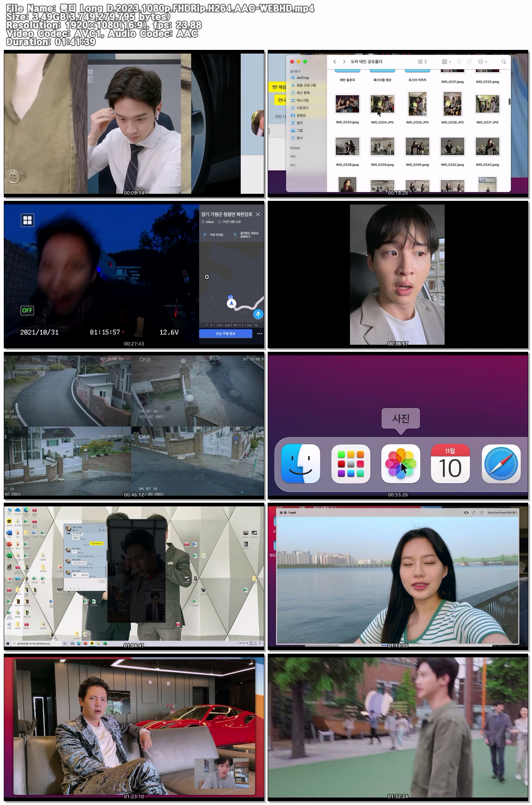Click file name IMG_0332.jpeg
Screen dimensions: 532x805
click(487, 82)
